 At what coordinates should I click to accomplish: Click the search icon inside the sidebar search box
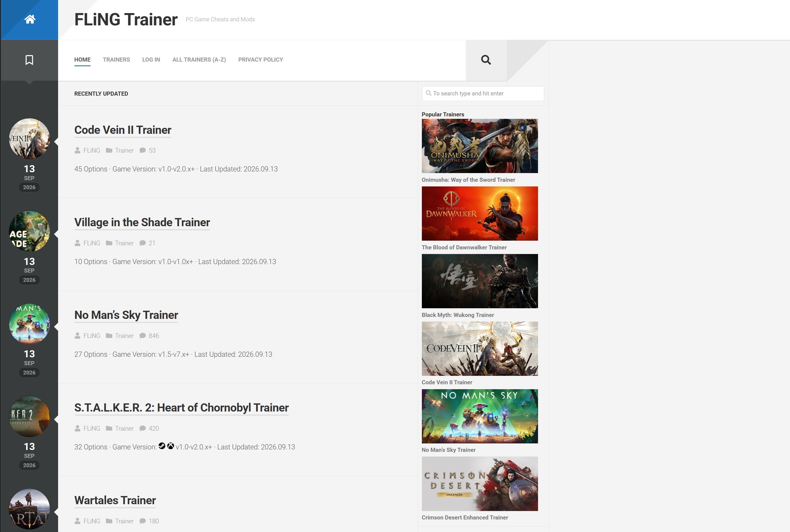(x=429, y=93)
